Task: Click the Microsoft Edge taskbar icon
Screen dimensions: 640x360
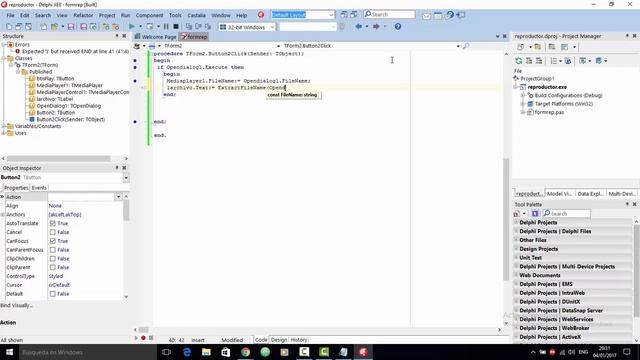Action: coord(187,352)
